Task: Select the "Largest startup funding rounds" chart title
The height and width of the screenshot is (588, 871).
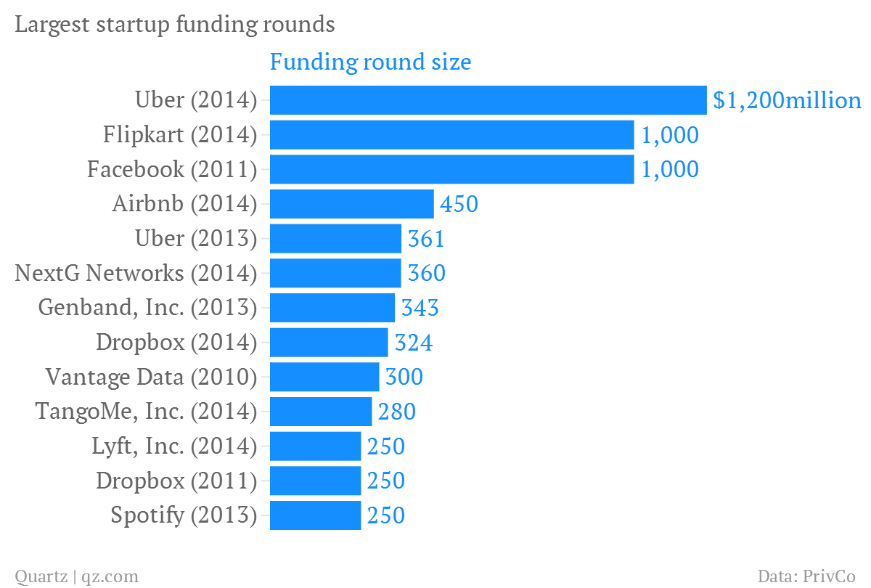Action: pos(175,25)
